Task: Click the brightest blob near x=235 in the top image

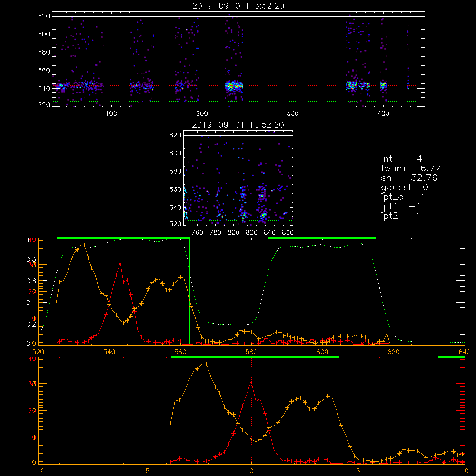Action: [x=234, y=86]
